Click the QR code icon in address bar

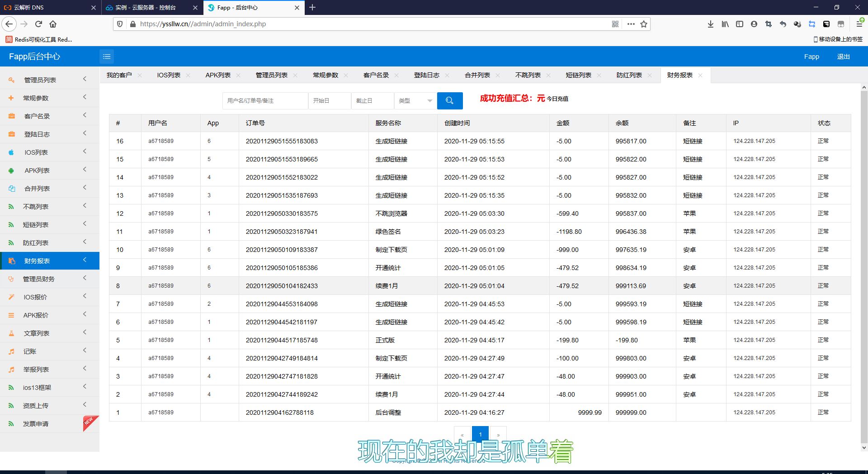click(x=615, y=24)
